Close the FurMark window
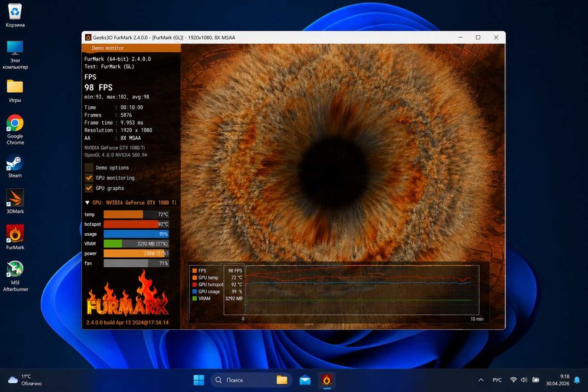The width and height of the screenshot is (588, 392). coord(496,38)
